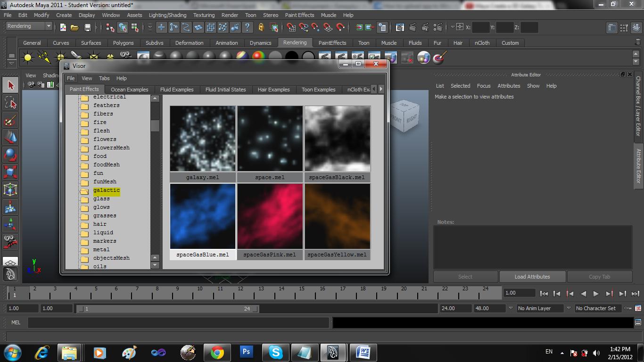Click the lock selection padlock icon
Viewport: 644px width, 362px height.
[261, 27]
